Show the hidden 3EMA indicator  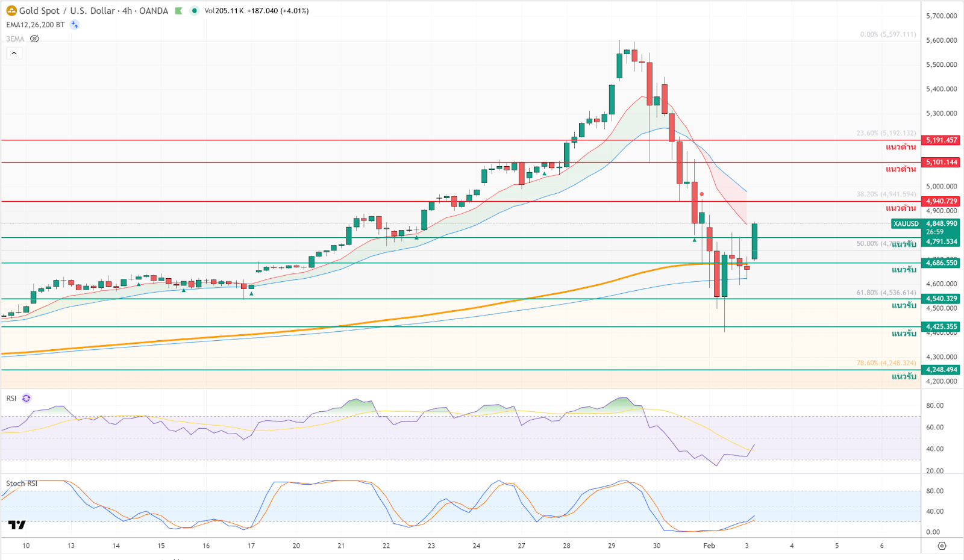coord(35,39)
